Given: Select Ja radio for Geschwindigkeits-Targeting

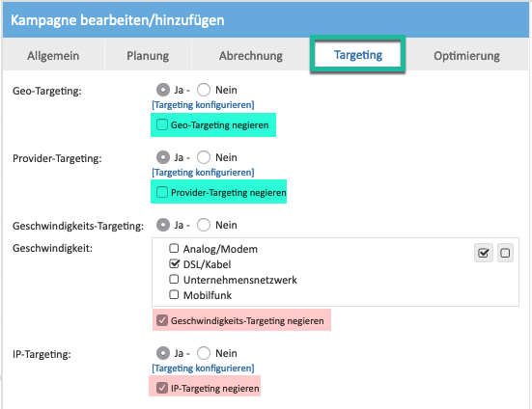Looking at the screenshot, I should [163, 225].
